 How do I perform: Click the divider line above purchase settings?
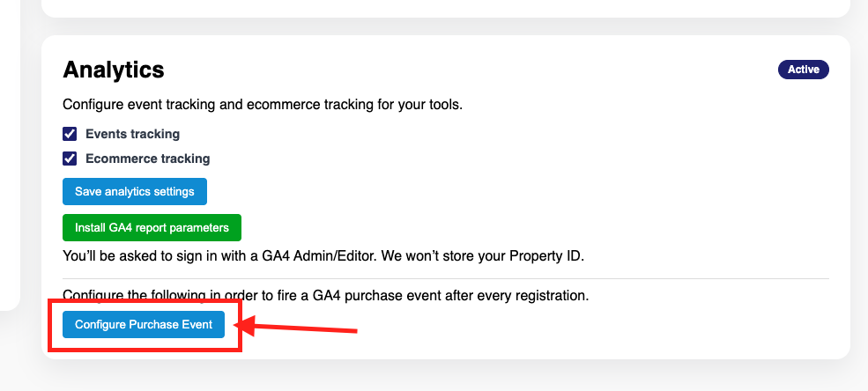pos(446,279)
